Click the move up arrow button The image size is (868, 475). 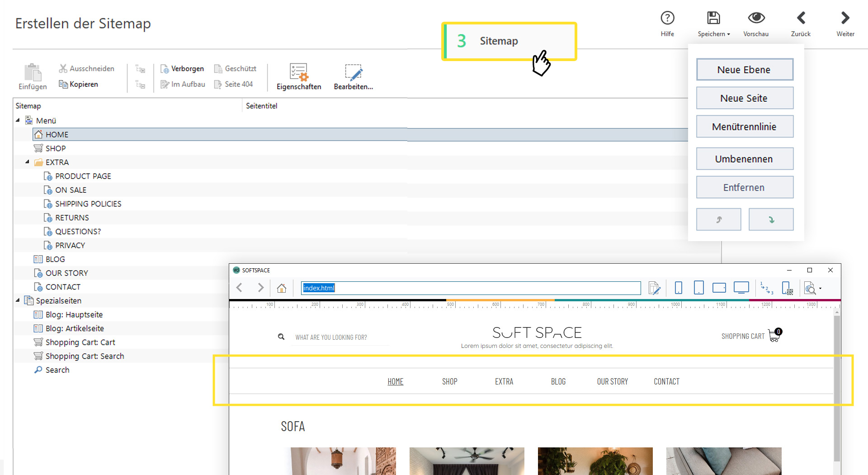click(x=718, y=219)
